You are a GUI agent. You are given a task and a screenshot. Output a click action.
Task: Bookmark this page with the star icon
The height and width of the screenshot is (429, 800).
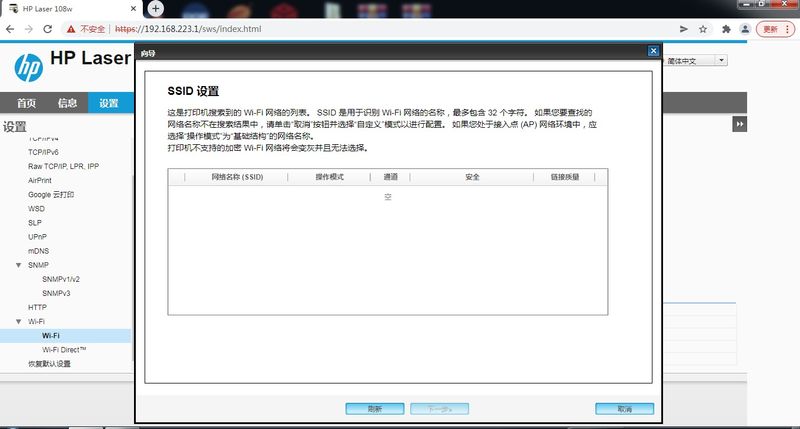(703, 29)
